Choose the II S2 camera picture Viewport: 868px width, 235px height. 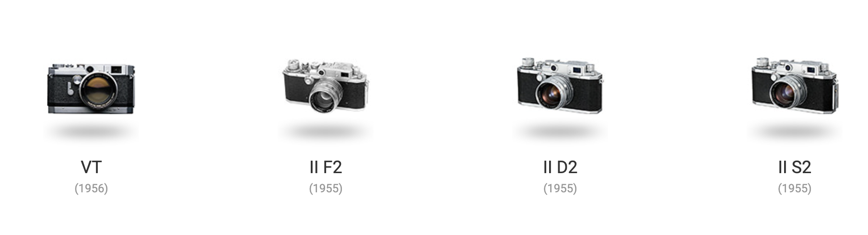point(794,86)
